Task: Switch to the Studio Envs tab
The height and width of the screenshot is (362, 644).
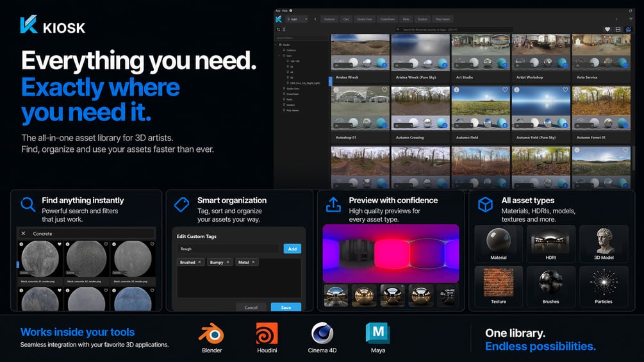Action: click(x=365, y=19)
